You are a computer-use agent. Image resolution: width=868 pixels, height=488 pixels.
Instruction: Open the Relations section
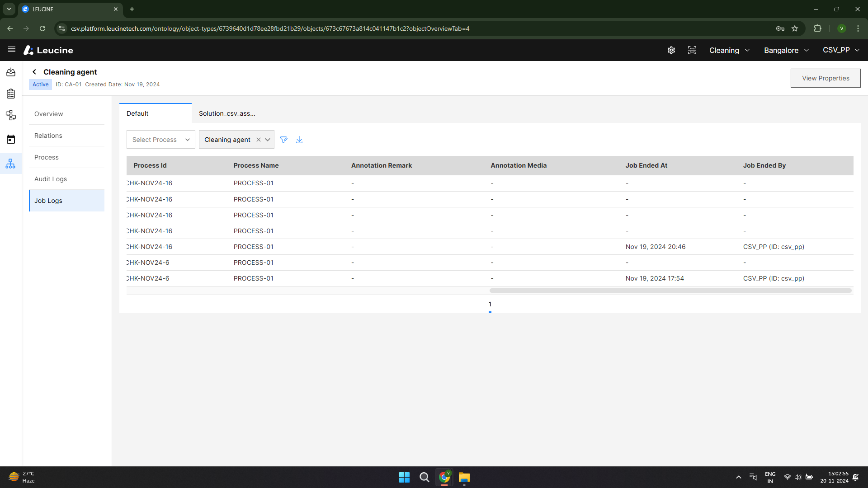tap(66, 136)
